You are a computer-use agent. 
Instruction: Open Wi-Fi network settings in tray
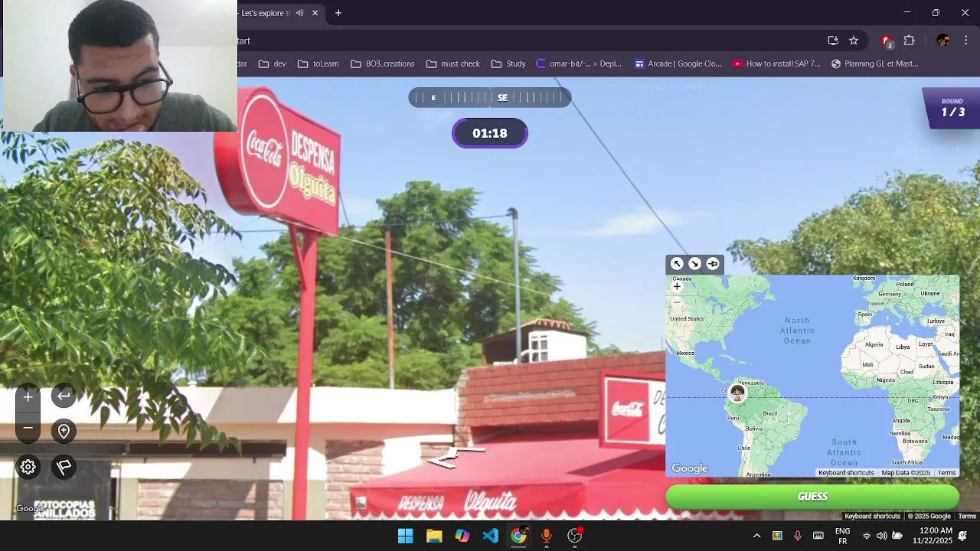867,536
